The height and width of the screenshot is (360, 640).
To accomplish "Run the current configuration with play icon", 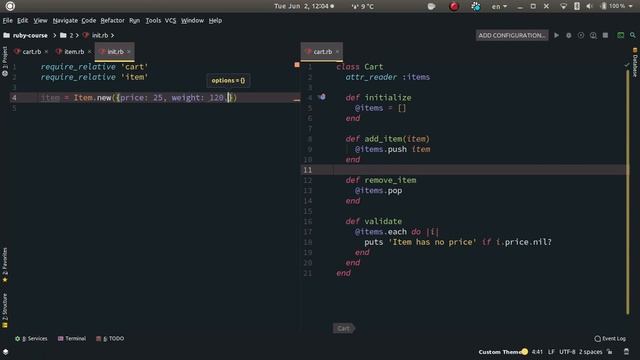I will (x=556, y=36).
